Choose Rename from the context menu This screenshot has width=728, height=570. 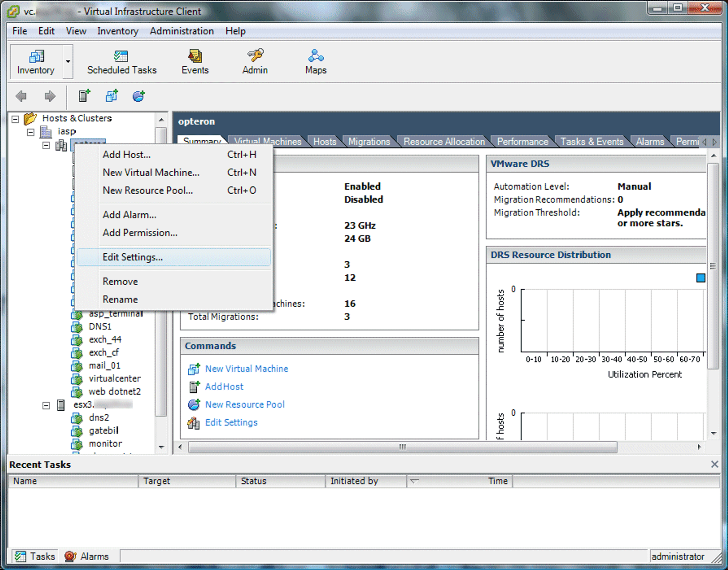point(174,300)
